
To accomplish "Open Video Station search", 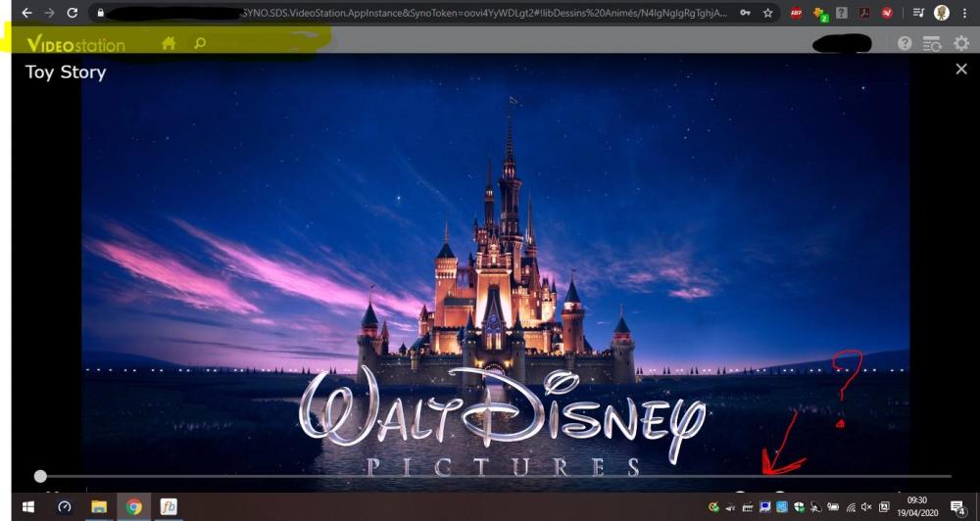I will pyautogui.click(x=200, y=44).
